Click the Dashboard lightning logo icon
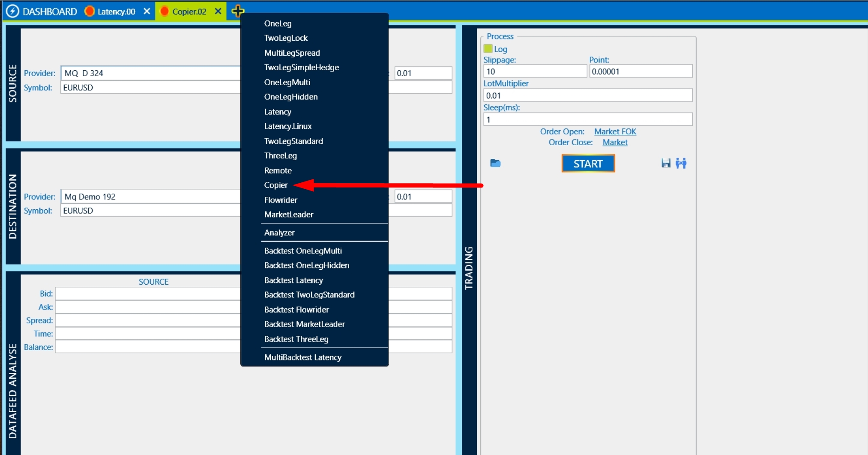Screen dimensions: 868x455 [12, 11]
